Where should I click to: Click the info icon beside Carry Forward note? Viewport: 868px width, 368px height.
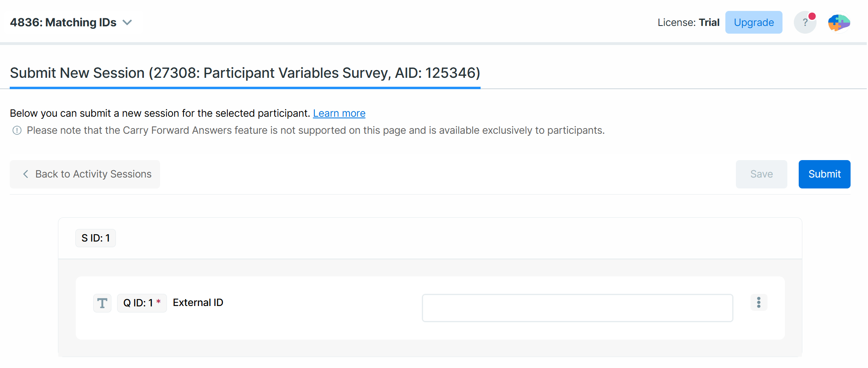pos(17,131)
